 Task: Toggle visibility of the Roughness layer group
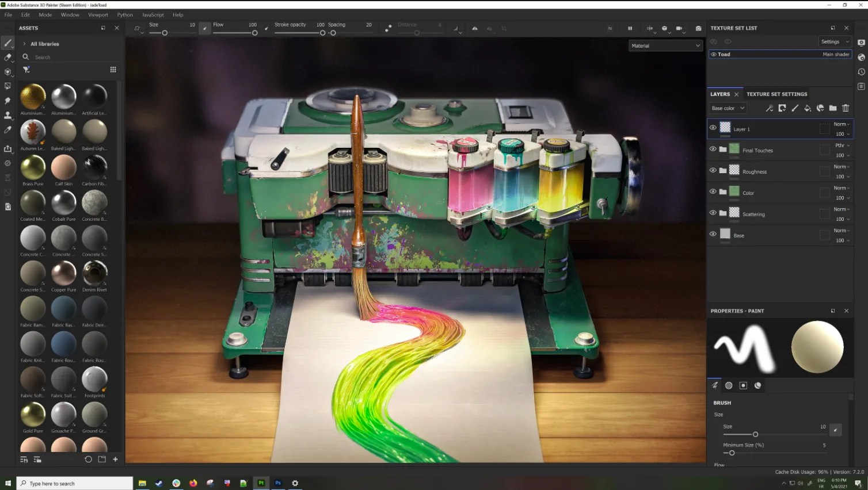pyautogui.click(x=713, y=170)
